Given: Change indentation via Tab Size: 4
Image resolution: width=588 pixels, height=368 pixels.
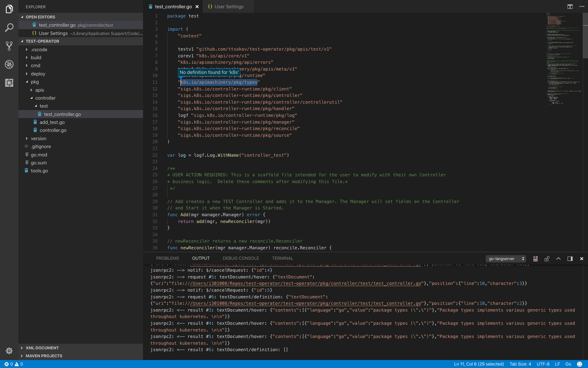Looking at the screenshot, I should click(x=520, y=364).
